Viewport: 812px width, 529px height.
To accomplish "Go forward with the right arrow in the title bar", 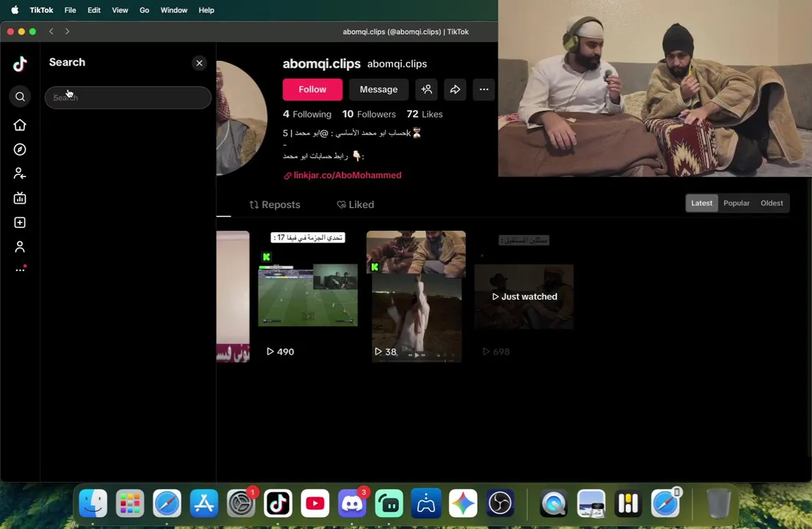I will coord(68,32).
